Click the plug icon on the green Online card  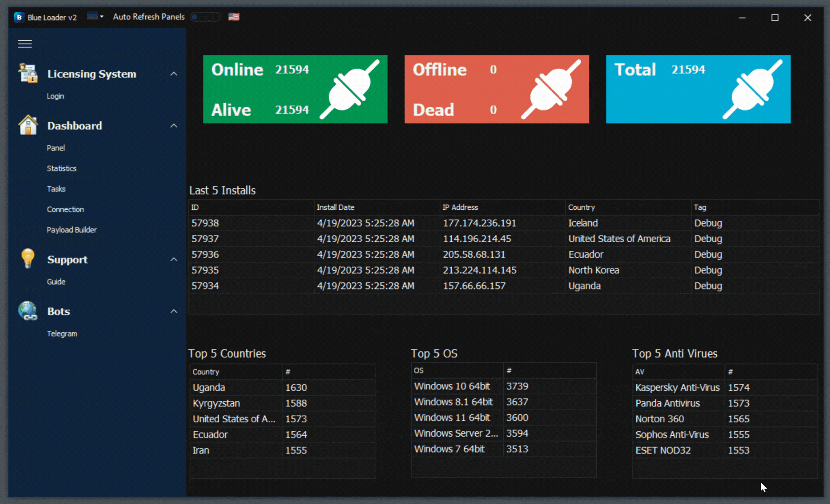click(x=350, y=89)
